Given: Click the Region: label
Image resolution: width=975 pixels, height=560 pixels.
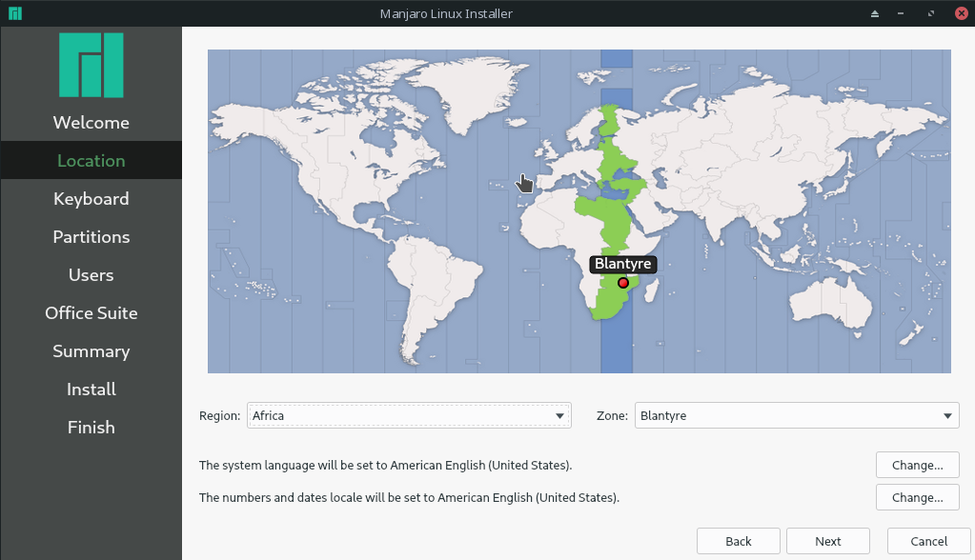Looking at the screenshot, I should (x=219, y=416).
